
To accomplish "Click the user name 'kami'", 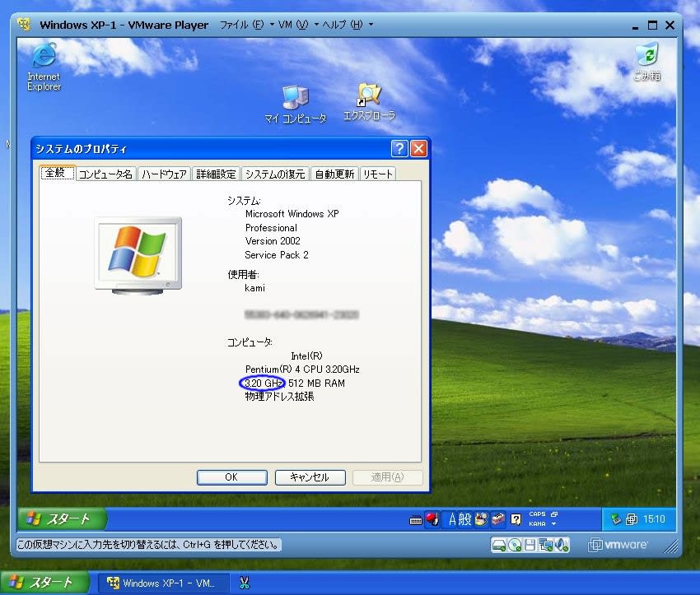I will tap(254, 288).
